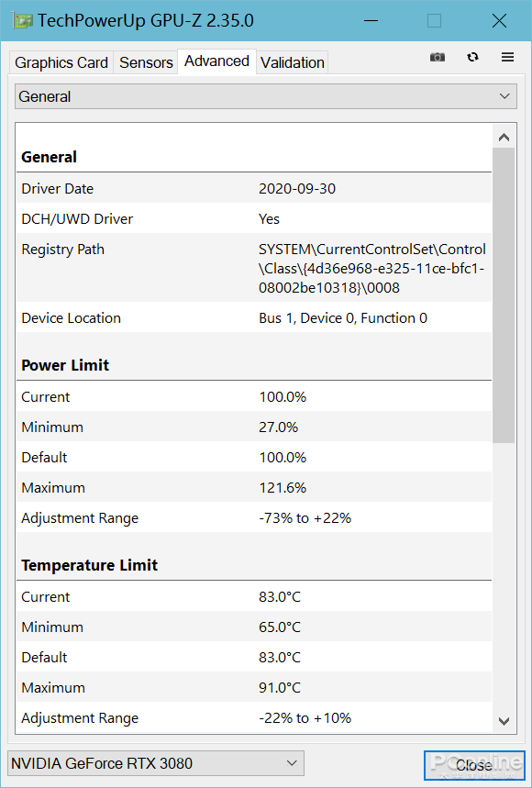Close the window with the X button
The height and width of the screenshot is (788, 532).
tap(499, 21)
